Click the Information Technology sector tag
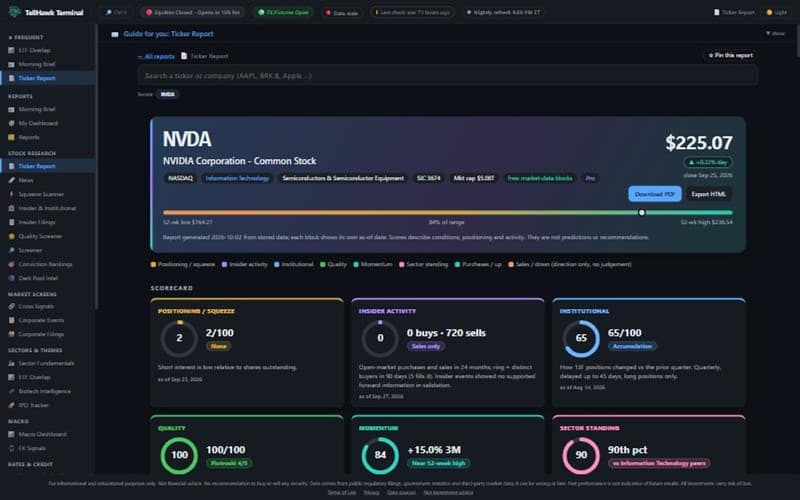 tap(237, 178)
